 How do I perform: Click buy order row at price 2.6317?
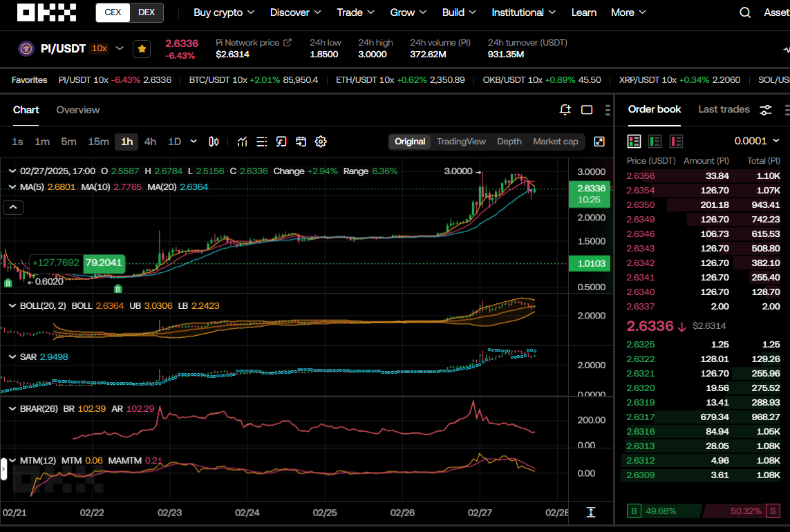(703, 417)
